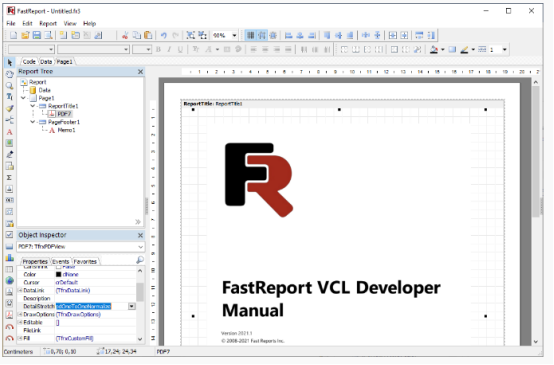This screenshot has height=365, width=554.
Task: Create a new report with toolbar icon
Action: pos(13,35)
